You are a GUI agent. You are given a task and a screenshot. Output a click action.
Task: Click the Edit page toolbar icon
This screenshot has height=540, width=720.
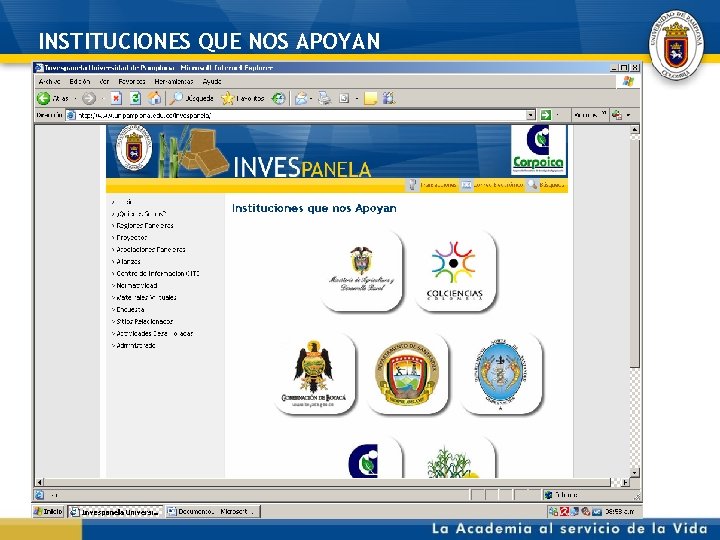(344, 98)
